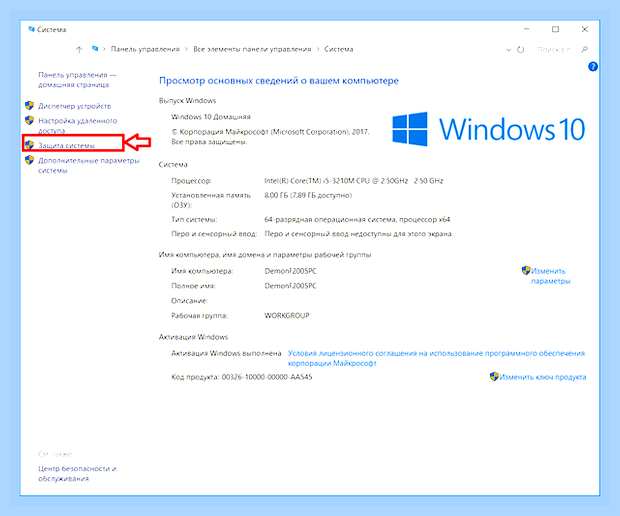Click the Windows 10 logo
The image size is (620, 516).
click(x=488, y=129)
